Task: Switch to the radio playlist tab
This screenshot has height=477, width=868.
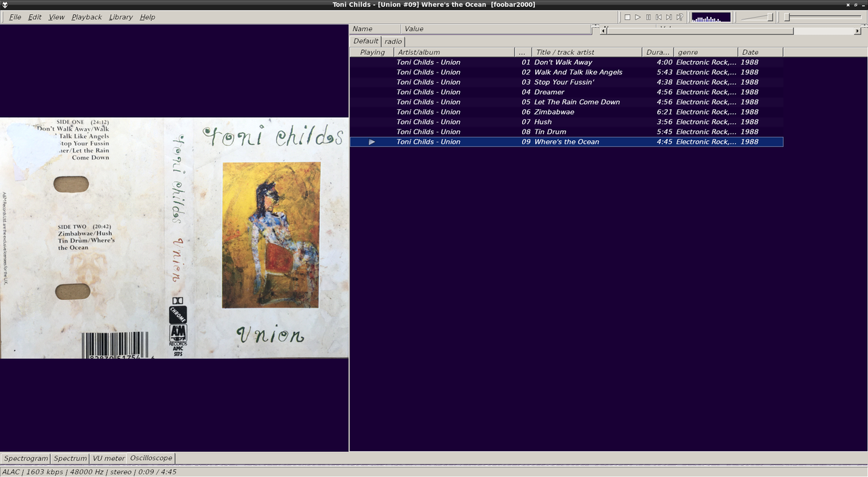Action: point(393,41)
